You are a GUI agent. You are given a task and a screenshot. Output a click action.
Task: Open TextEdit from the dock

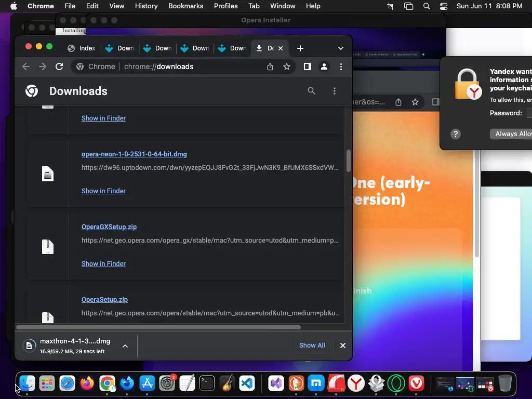tap(187, 383)
